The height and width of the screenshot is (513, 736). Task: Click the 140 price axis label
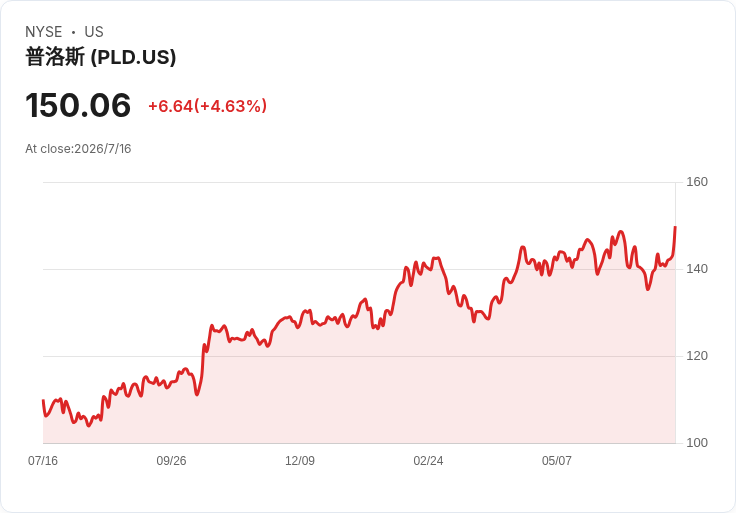point(697,269)
